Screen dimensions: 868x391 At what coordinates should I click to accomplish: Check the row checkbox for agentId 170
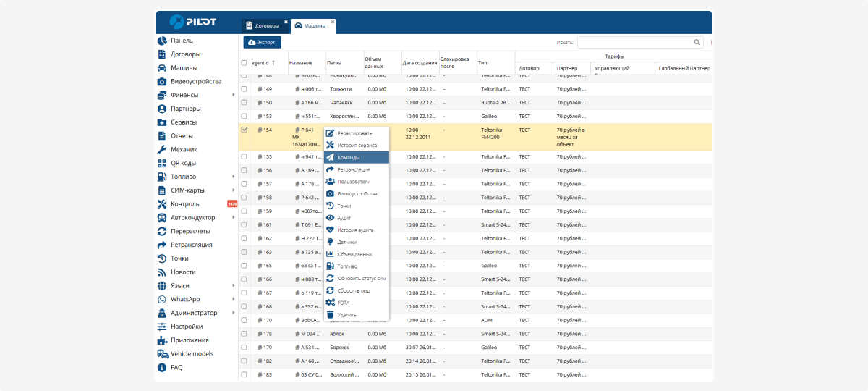click(x=244, y=320)
